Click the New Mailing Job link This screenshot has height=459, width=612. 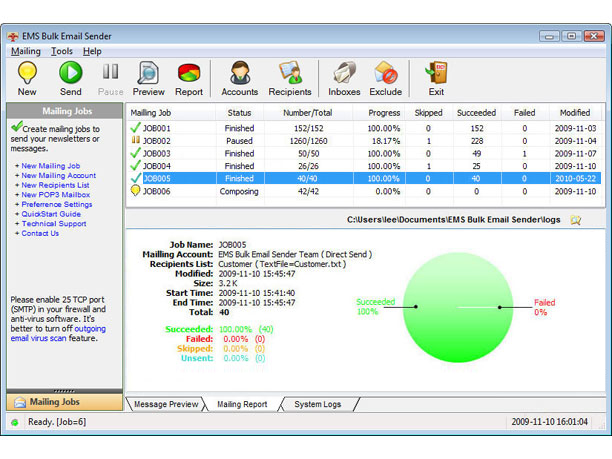(51, 166)
